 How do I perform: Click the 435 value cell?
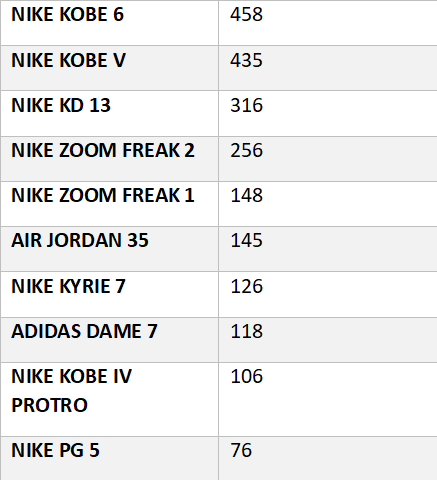click(328, 68)
